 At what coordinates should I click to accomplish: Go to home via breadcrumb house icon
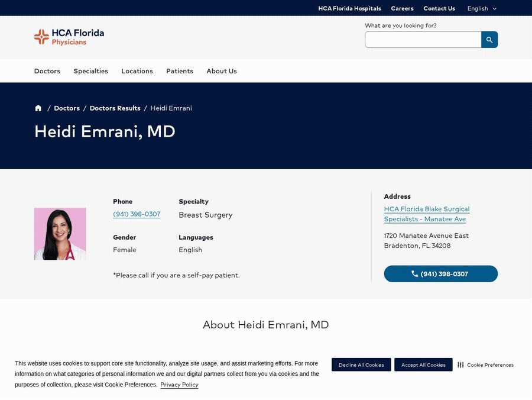pos(38,108)
